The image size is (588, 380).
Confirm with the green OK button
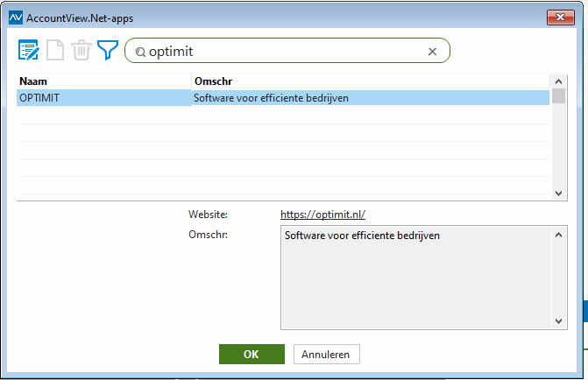[x=251, y=354]
